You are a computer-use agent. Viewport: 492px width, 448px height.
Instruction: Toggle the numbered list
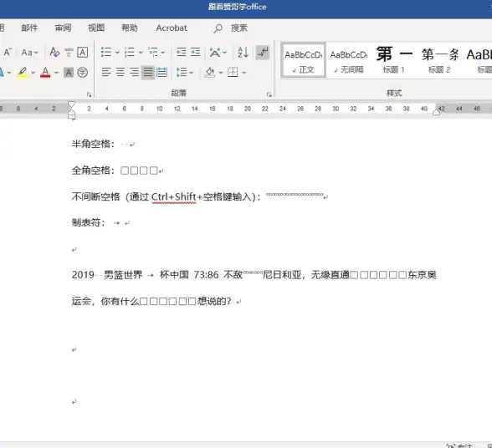pos(130,52)
